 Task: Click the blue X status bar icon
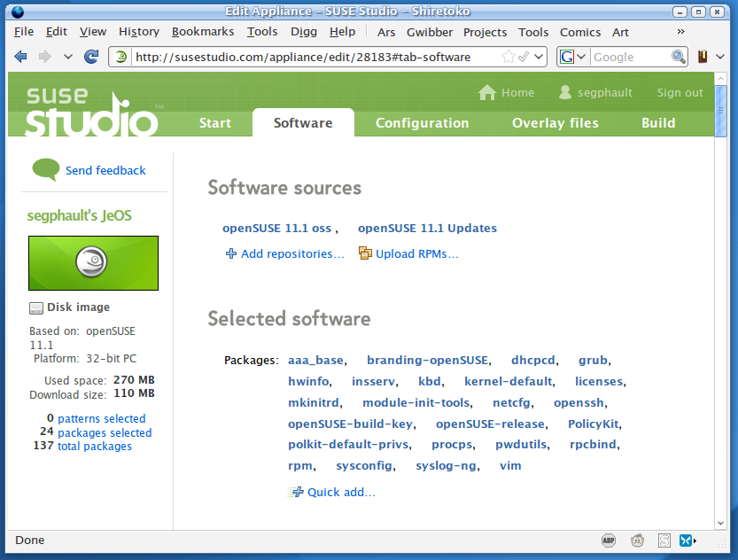[686, 541]
